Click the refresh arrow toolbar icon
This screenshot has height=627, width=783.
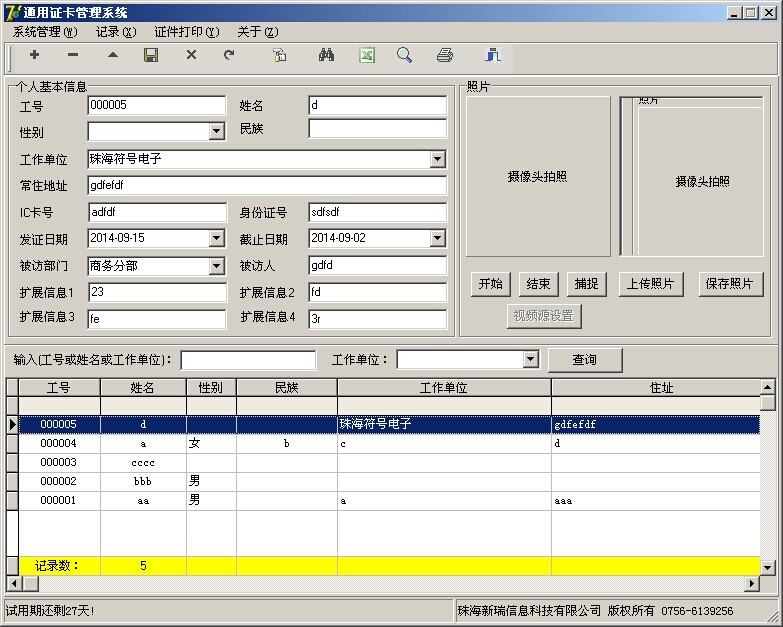[229, 55]
